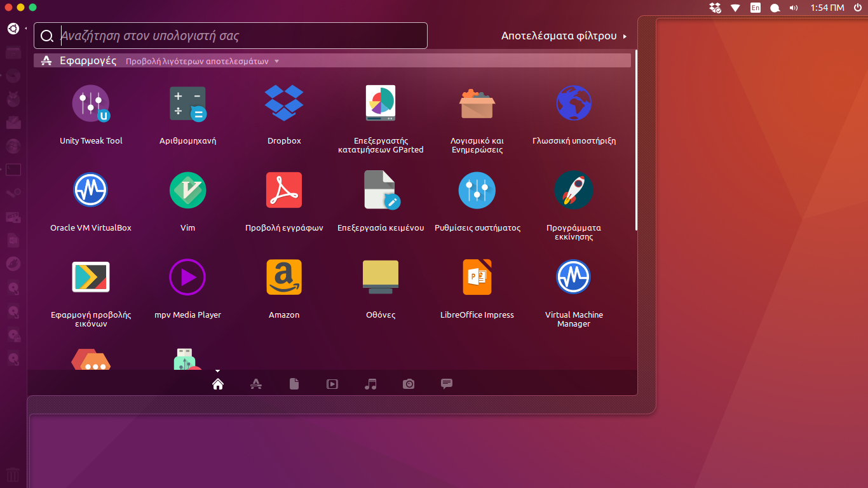This screenshot has width=868, height=488.
Task: Collapse results via Προβολή λιγότερων αποτελεσμάτων
Action: tap(202, 62)
